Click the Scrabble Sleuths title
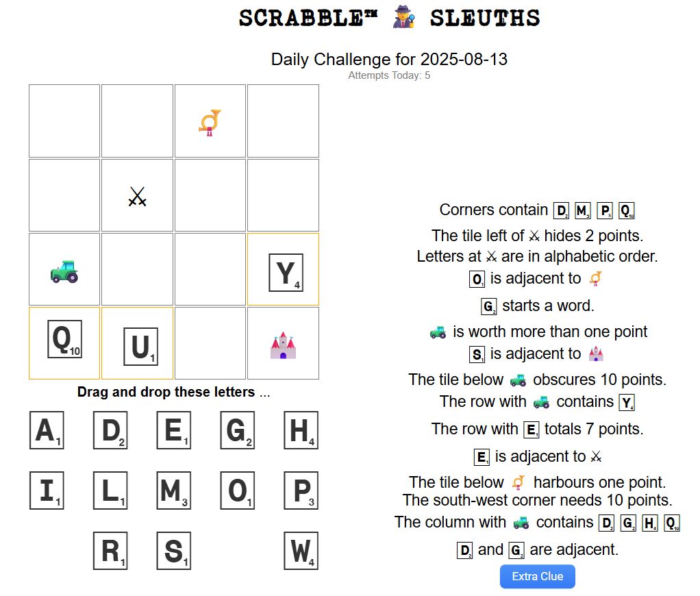The width and height of the screenshot is (700, 596). (x=389, y=18)
